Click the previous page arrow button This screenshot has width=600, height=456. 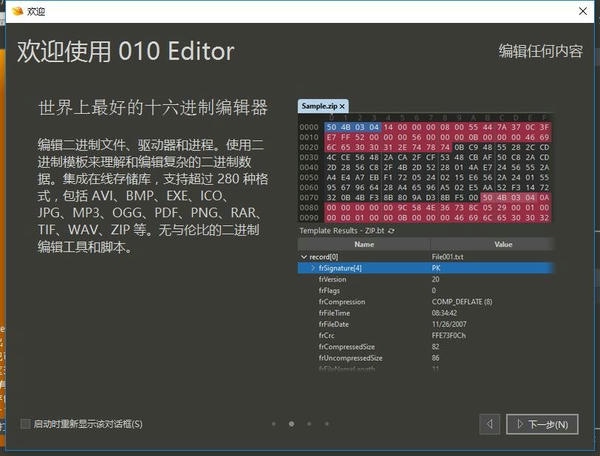489,424
